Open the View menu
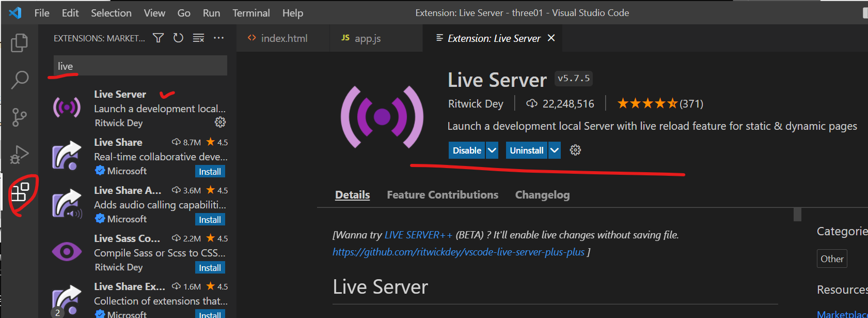 point(154,13)
